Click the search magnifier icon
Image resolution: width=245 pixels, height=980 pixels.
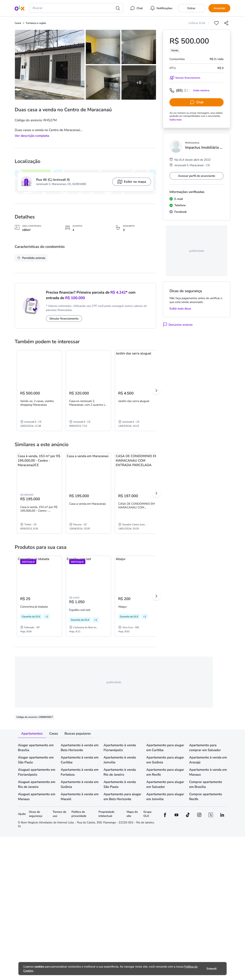click(118, 8)
